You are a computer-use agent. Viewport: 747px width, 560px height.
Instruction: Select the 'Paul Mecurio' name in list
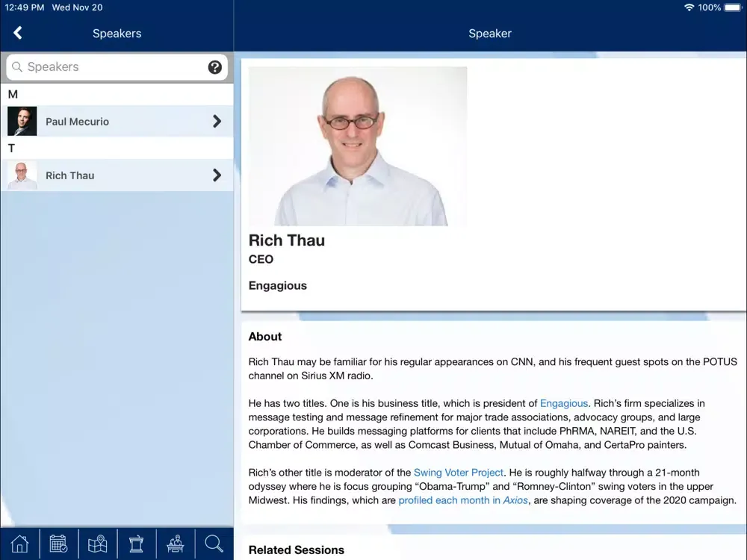tap(77, 122)
